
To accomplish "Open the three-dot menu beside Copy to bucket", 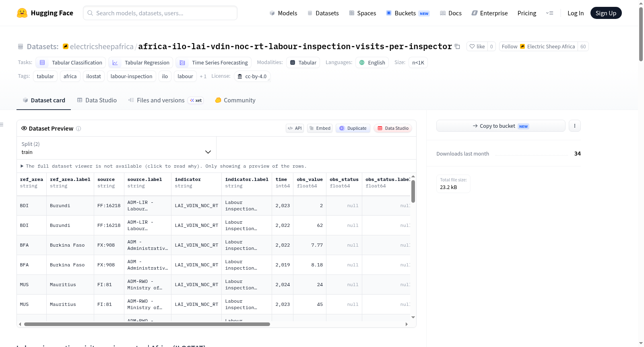I will 574,126.
